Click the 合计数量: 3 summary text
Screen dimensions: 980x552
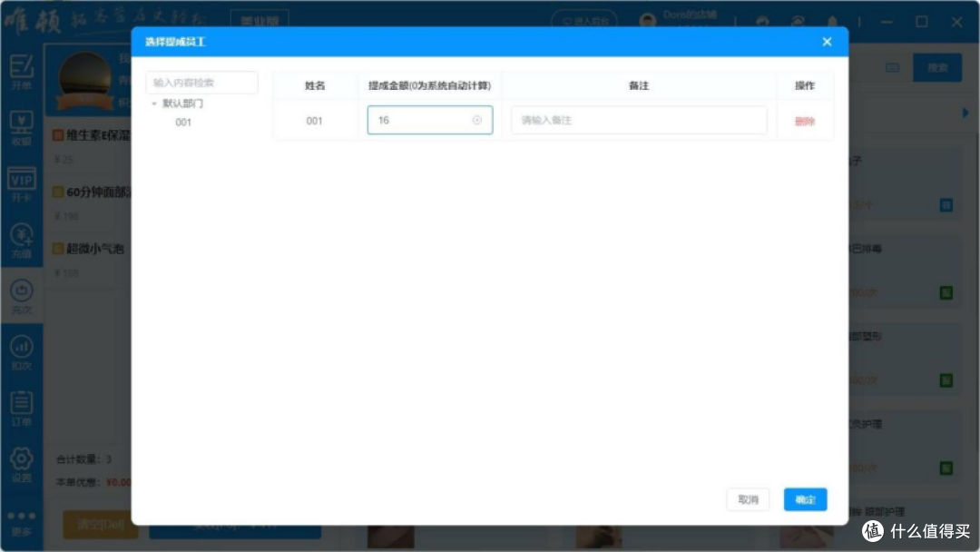click(83, 459)
